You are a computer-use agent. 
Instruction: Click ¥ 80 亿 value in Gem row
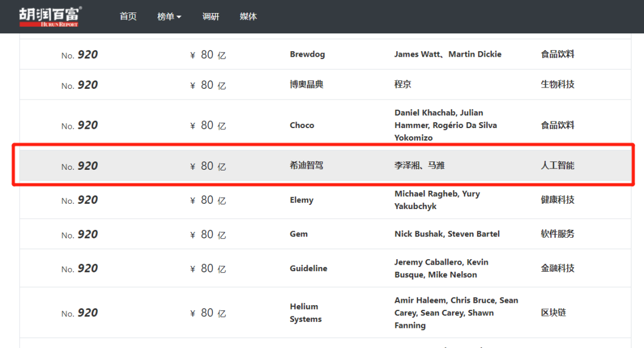208,234
